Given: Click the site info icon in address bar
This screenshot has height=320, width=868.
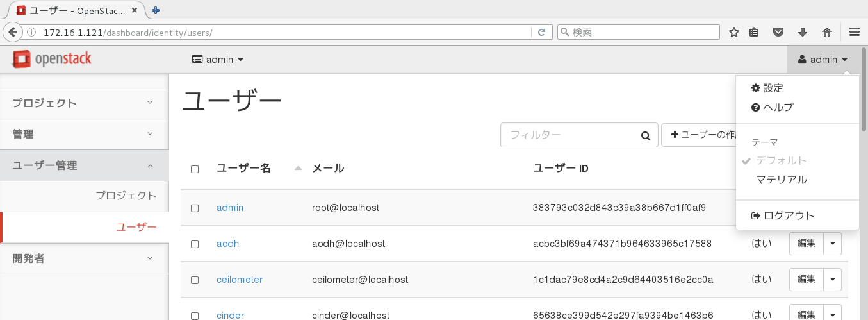Looking at the screenshot, I should pos(31,32).
